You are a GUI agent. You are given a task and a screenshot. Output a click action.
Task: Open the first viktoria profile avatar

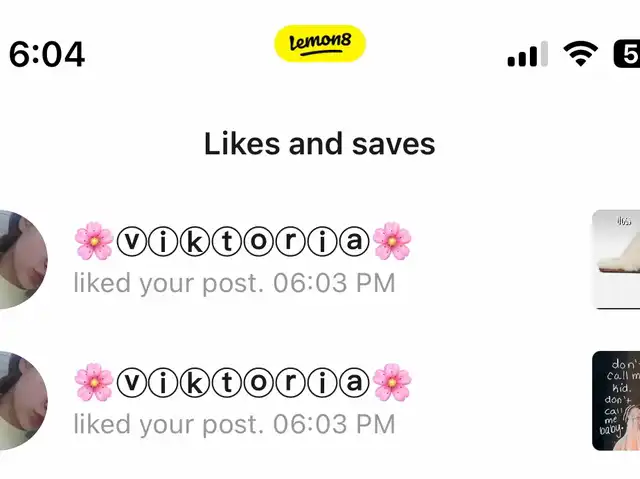point(23,259)
